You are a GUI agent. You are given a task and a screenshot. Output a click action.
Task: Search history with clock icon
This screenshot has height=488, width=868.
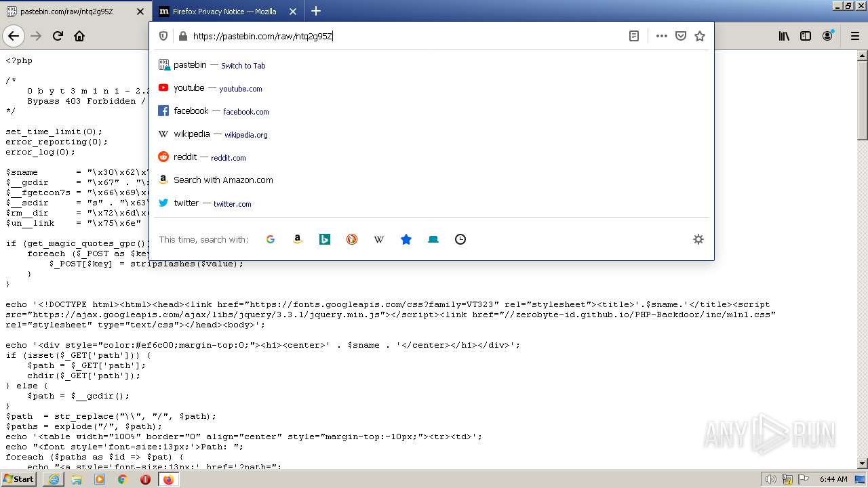pyautogui.click(x=460, y=239)
